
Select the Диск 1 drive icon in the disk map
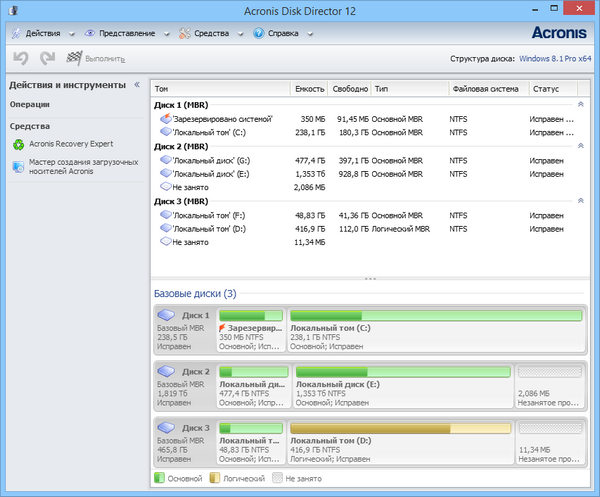[167, 316]
